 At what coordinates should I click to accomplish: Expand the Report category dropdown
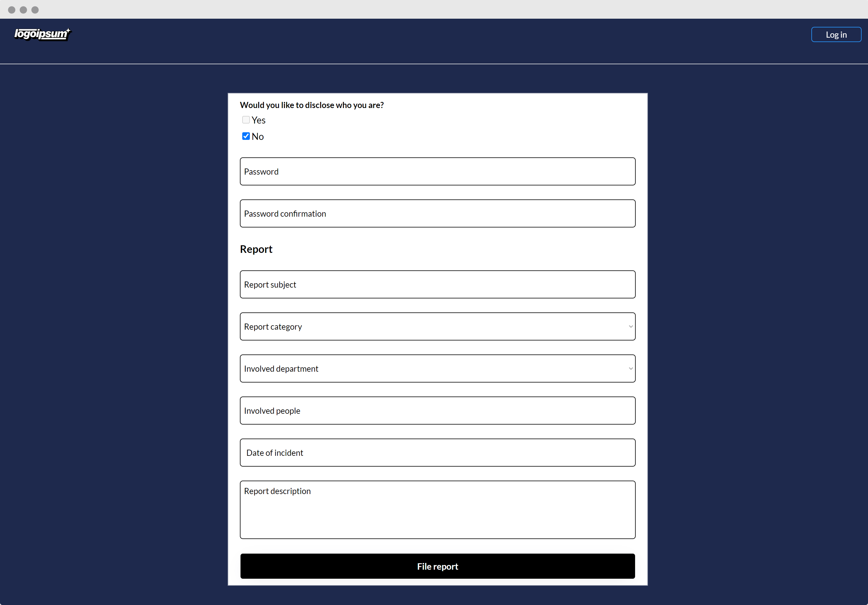click(x=437, y=326)
